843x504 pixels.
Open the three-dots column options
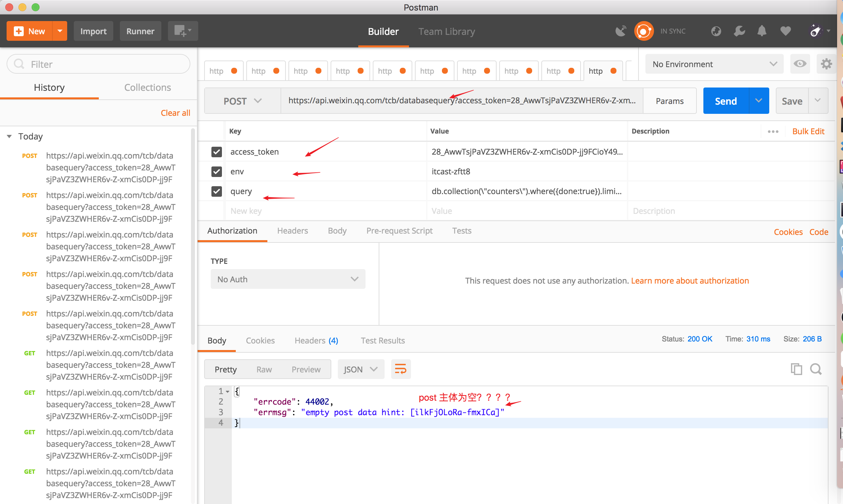tap(773, 132)
